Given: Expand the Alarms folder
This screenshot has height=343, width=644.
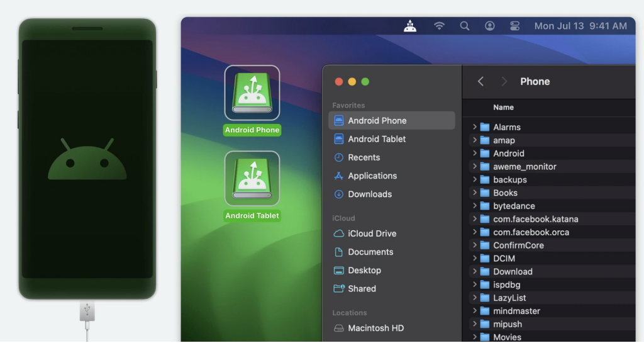Looking at the screenshot, I should pos(474,127).
